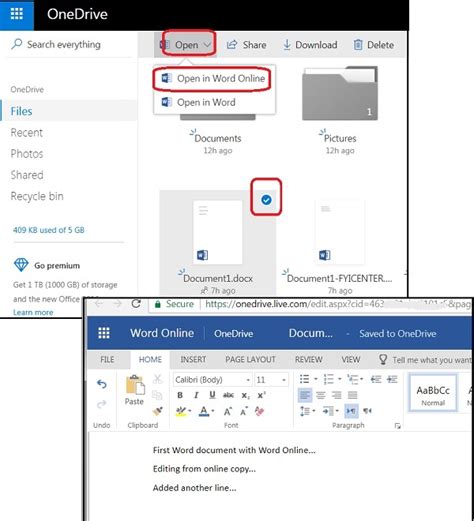Toggle Bold formatting
474x521 pixels.
pyautogui.click(x=180, y=395)
